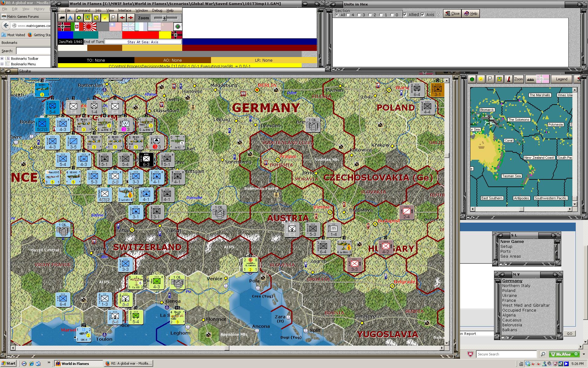Click the green hexagon icon in minimap toolbar
The height and width of the screenshot is (368, 588).
tap(472, 79)
